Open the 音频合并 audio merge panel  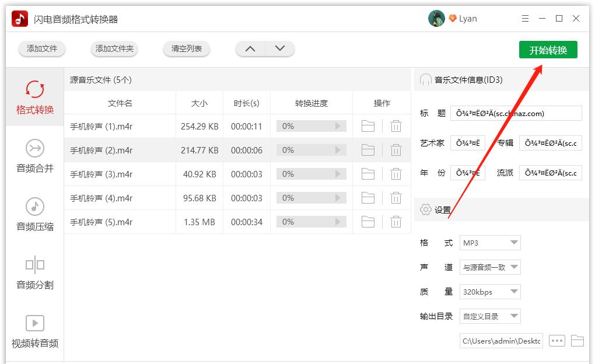(x=34, y=156)
